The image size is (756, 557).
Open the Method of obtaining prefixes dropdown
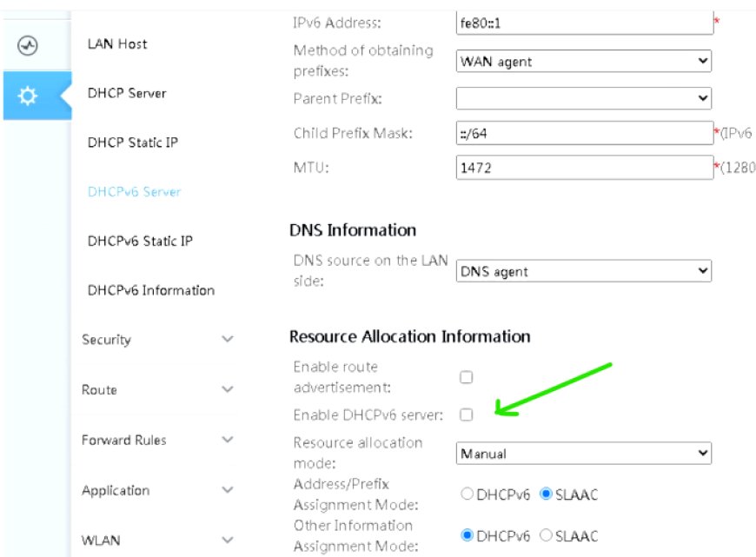coord(584,61)
